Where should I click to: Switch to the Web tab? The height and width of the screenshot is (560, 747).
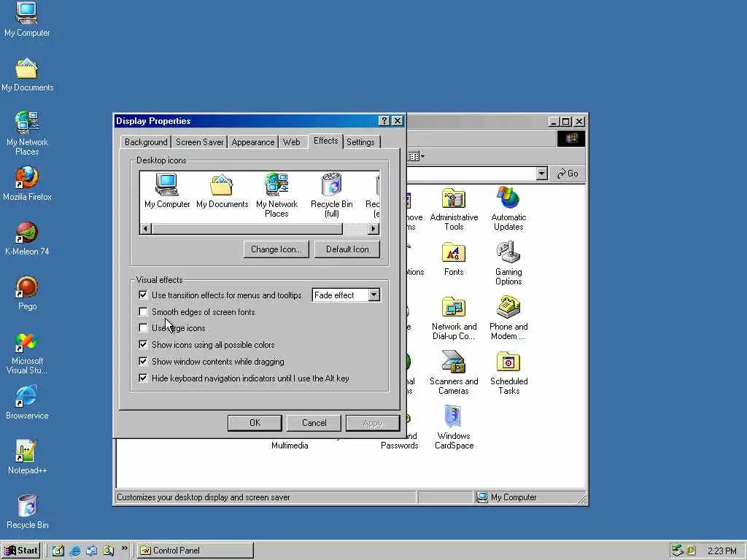[x=291, y=142]
